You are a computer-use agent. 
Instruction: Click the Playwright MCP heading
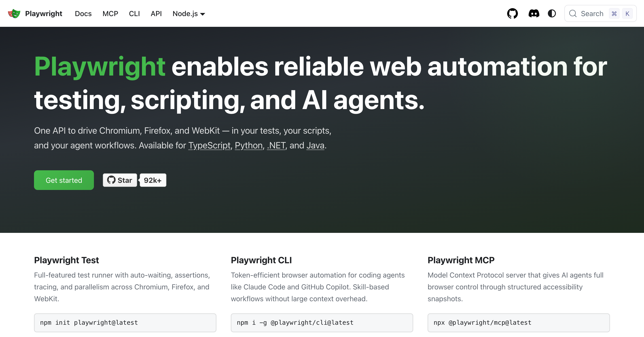pyautogui.click(x=461, y=260)
